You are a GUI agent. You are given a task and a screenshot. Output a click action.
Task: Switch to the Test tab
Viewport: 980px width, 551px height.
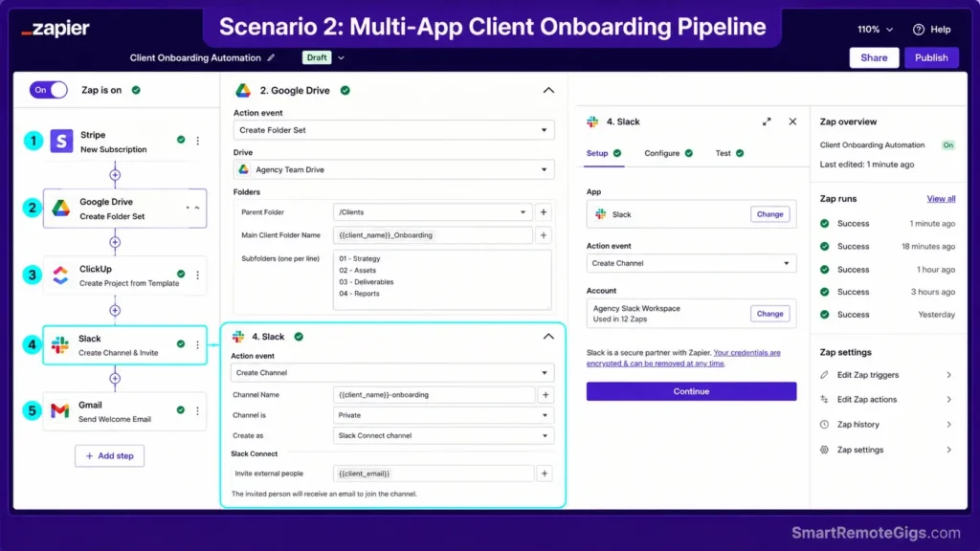tap(729, 153)
